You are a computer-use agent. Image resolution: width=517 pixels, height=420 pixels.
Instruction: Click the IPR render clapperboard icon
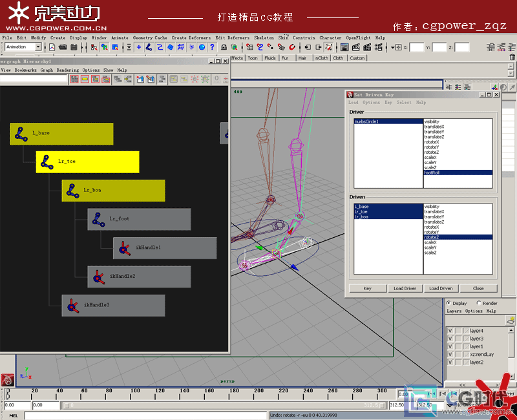(x=367, y=47)
